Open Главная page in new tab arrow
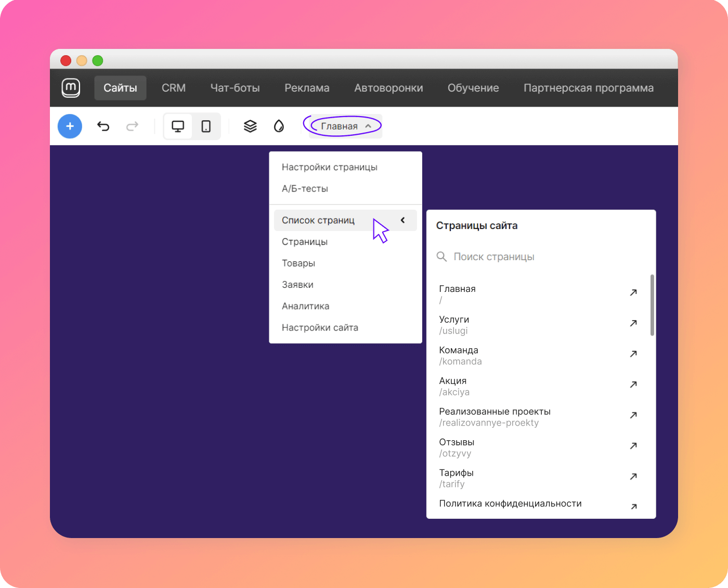 (633, 292)
